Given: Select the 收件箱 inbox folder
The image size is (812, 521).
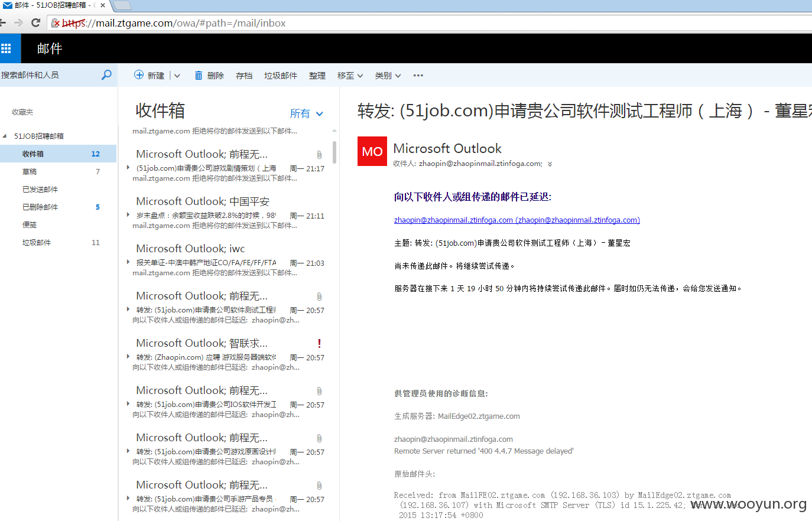Looking at the screenshot, I should 58,154.
